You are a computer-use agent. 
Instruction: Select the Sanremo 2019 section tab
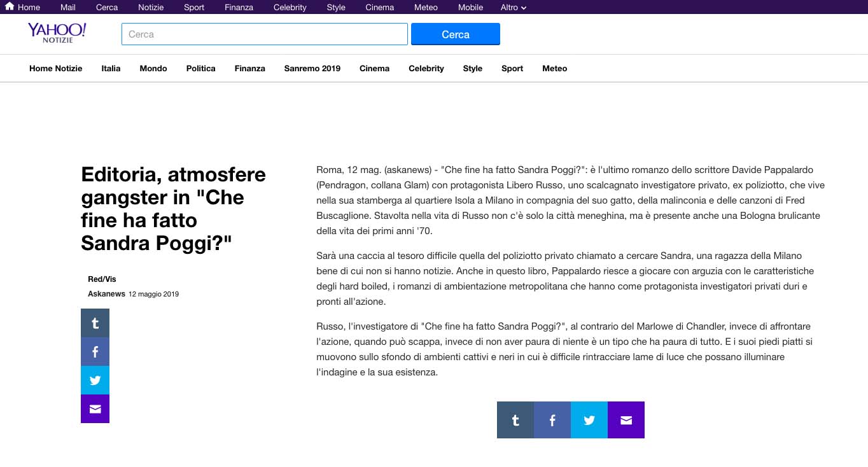click(x=312, y=69)
